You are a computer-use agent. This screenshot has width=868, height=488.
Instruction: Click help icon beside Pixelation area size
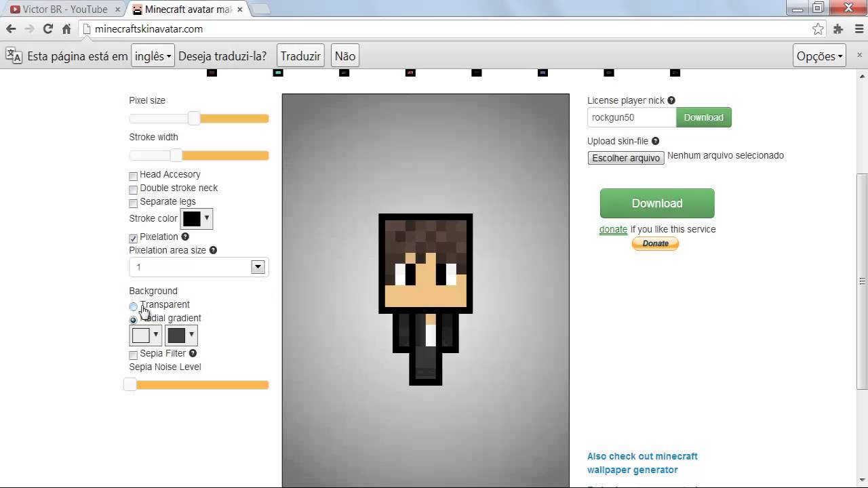213,250
